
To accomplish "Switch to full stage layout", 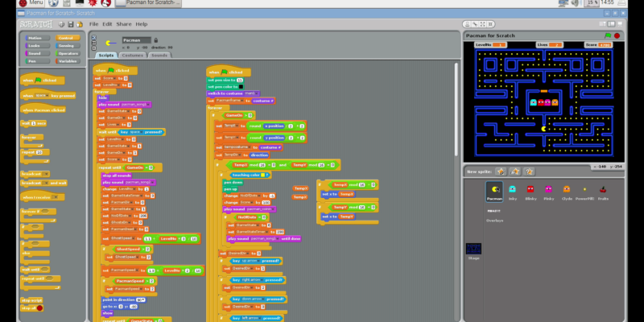I will pyautogui.click(x=611, y=24).
